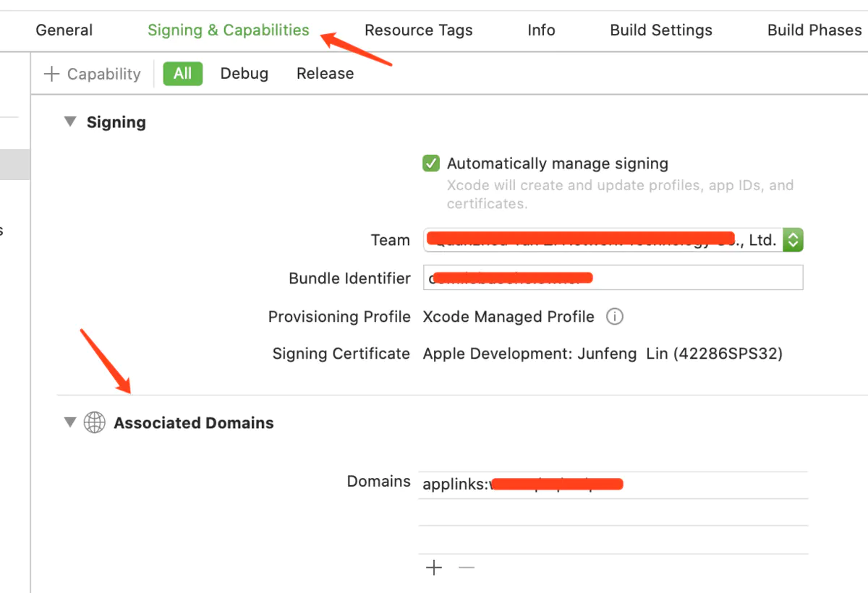868x593 pixels.
Task: Show Release configuration capabilities
Action: [x=325, y=74]
